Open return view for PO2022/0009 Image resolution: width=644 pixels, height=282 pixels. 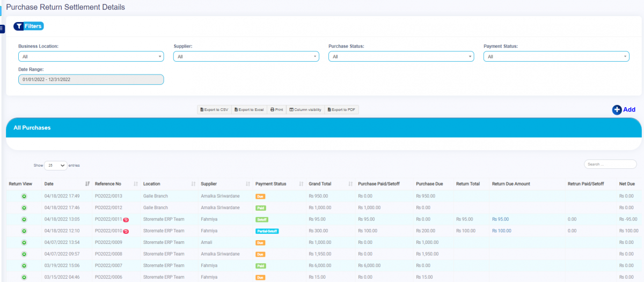point(24,242)
